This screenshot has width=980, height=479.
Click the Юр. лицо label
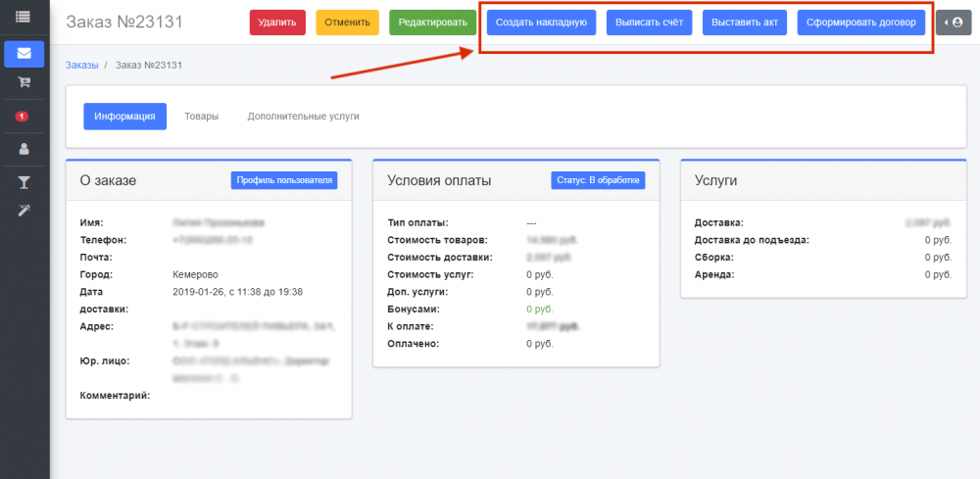105,361
